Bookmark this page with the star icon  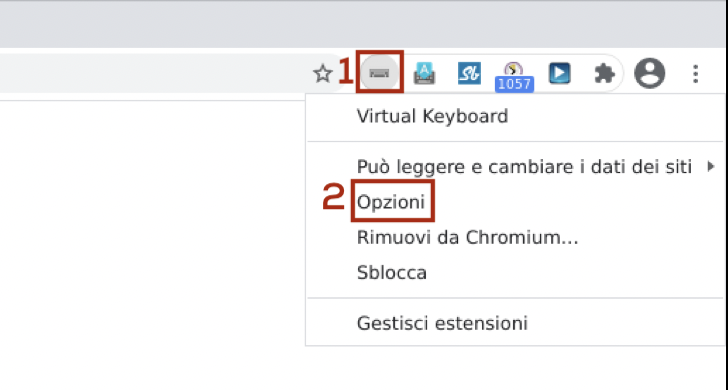point(322,74)
